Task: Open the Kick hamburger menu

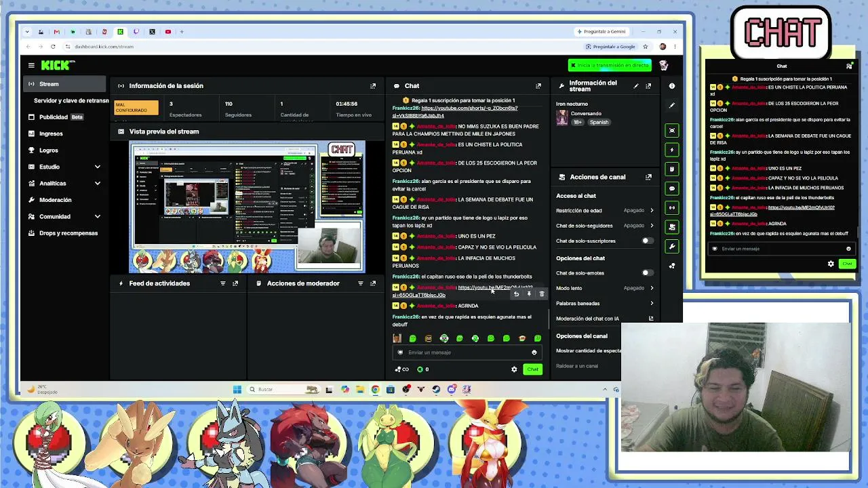Action: 31,65
